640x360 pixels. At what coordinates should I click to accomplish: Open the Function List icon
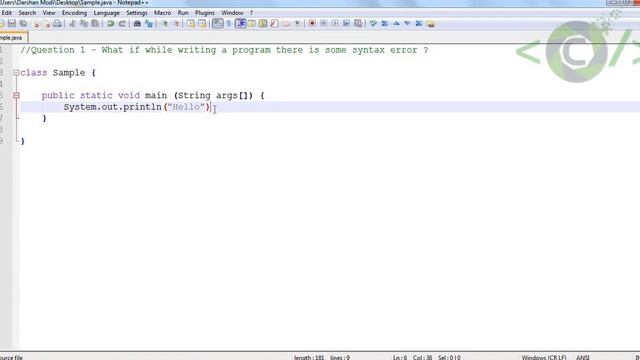click(274, 24)
